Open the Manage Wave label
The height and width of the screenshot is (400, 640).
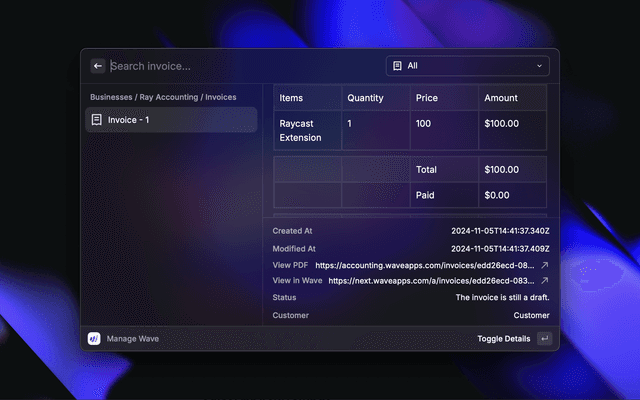[133, 339]
